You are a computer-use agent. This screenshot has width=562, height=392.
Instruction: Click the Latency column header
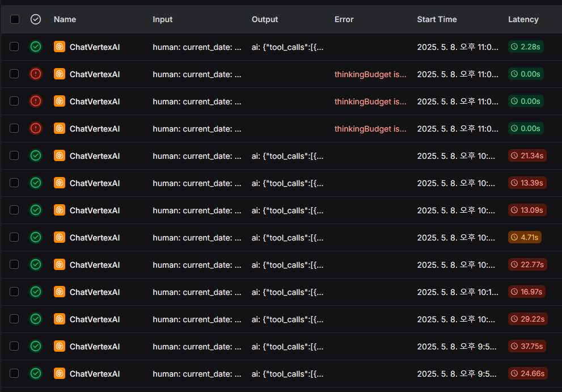523,19
